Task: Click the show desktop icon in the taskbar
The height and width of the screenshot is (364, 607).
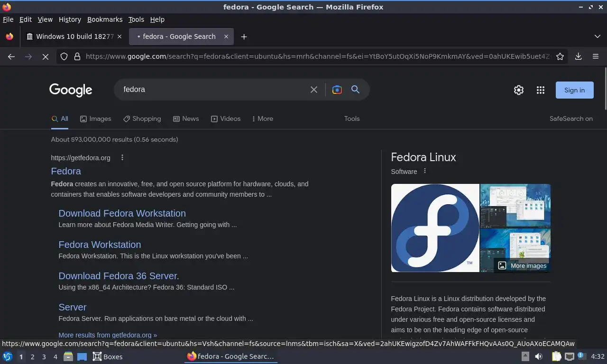Action: click(82, 356)
